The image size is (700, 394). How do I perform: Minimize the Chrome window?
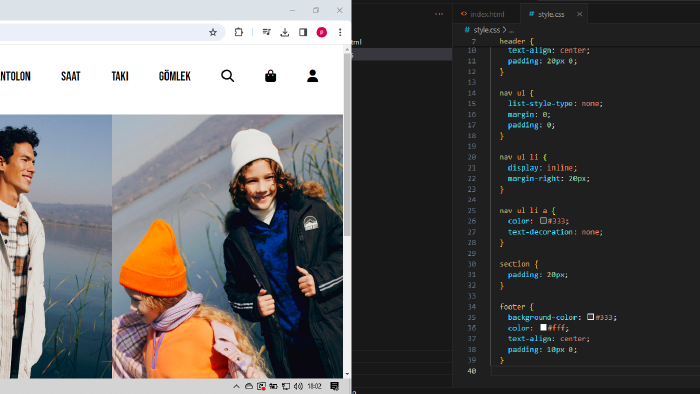[292, 10]
